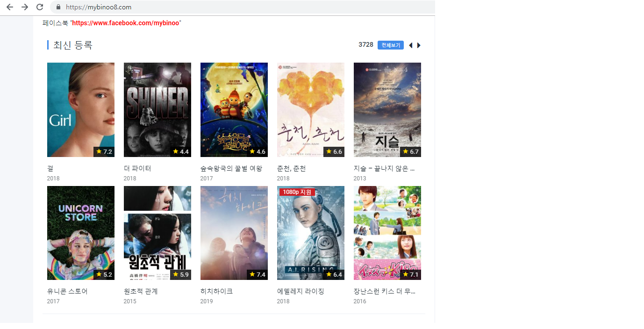Click the title 장난스런 키스 더 무...
Viewport: 644px width, 329px height.
click(x=384, y=291)
